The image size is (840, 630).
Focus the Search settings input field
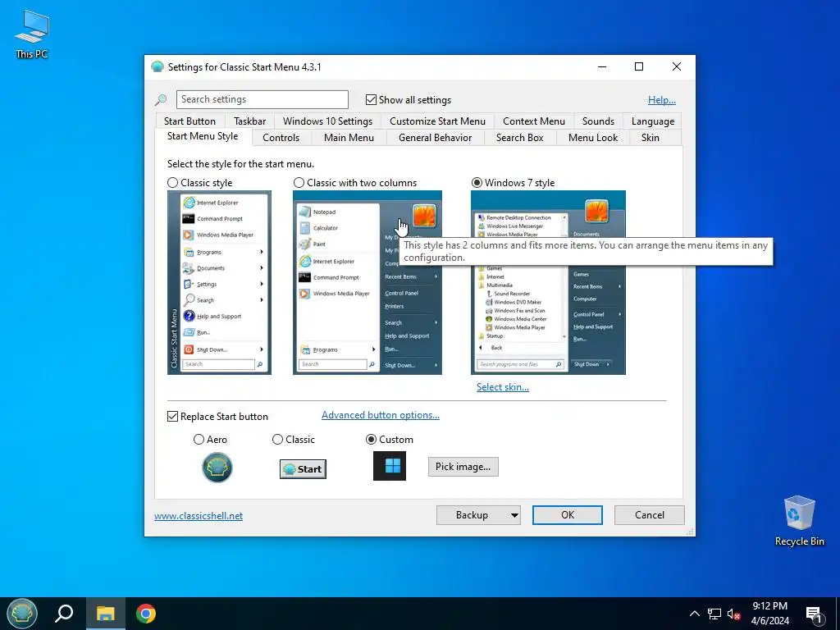pyautogui.click(x=262, y=99)
